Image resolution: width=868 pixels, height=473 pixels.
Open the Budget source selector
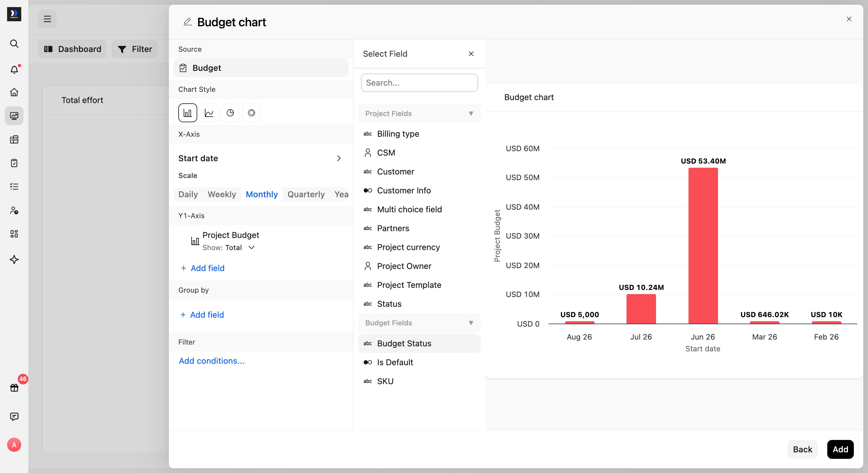261,68
